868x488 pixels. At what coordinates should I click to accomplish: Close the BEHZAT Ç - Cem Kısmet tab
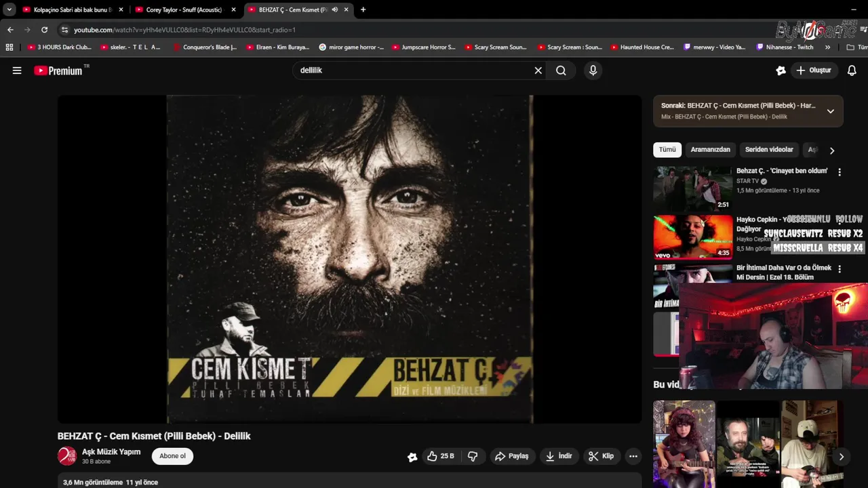tap(346, 9)
